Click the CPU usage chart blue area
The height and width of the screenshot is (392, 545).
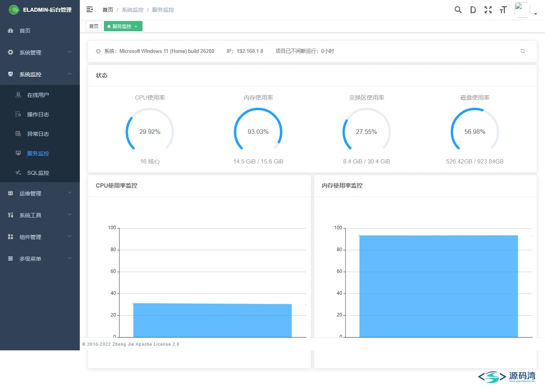click(213, 320)
